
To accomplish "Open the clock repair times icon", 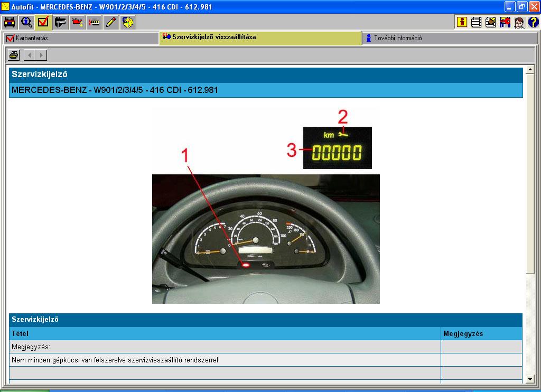I will 128,22.
